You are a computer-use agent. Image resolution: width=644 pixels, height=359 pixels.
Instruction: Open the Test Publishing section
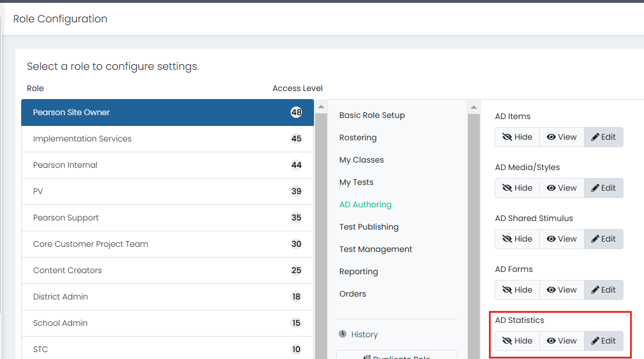(x=368, y=227)
